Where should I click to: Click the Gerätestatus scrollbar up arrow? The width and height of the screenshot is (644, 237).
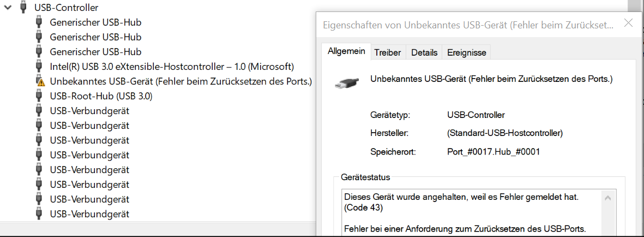click(608, 198)
